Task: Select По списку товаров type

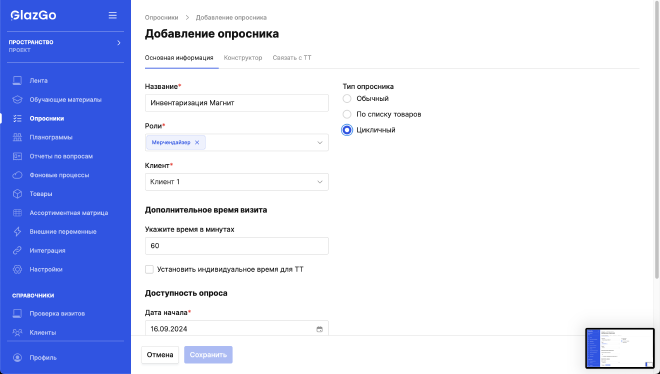Action: tap(347, 114)
